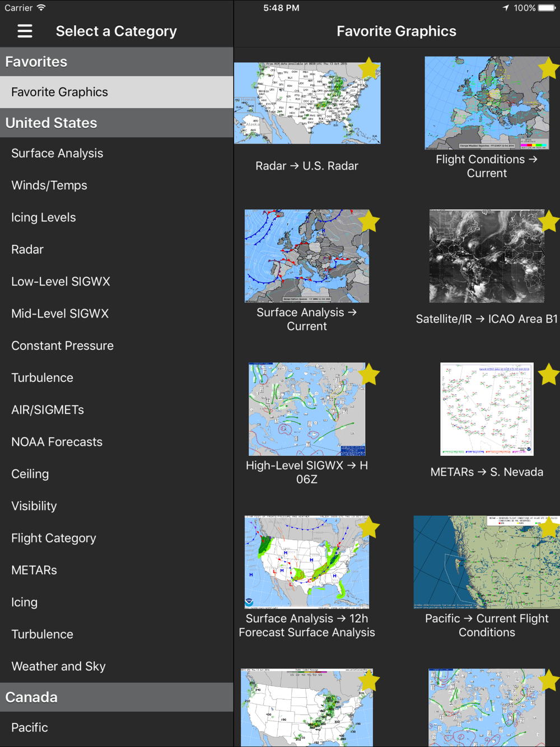Open Turbulence category above AIR/SIGMETs

[x=116, y=377]
